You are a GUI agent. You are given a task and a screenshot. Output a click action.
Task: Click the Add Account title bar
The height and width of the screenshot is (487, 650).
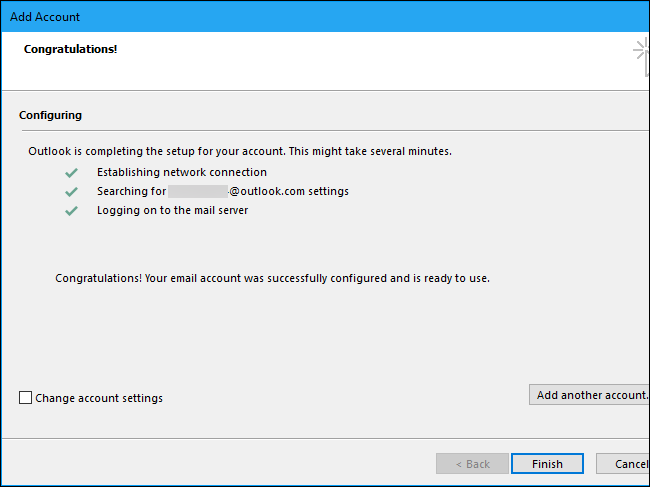(300, 17)
